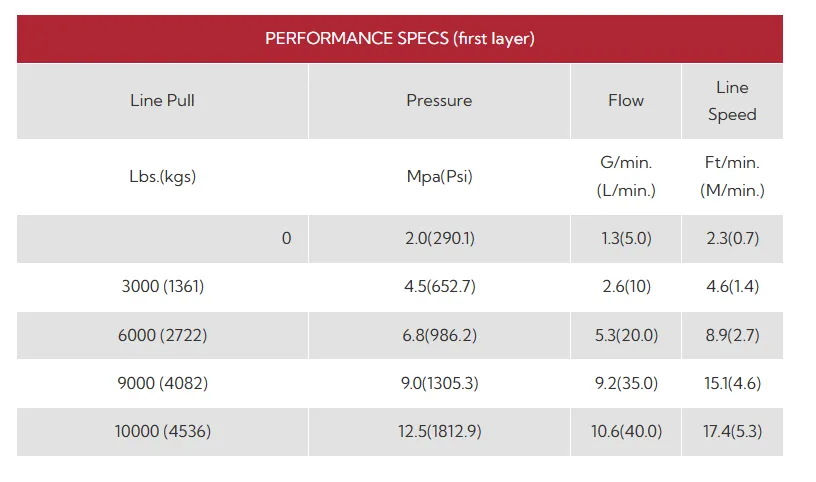
Task: Click the 4.5(652.7) pressure value
Action: (439, 287)
